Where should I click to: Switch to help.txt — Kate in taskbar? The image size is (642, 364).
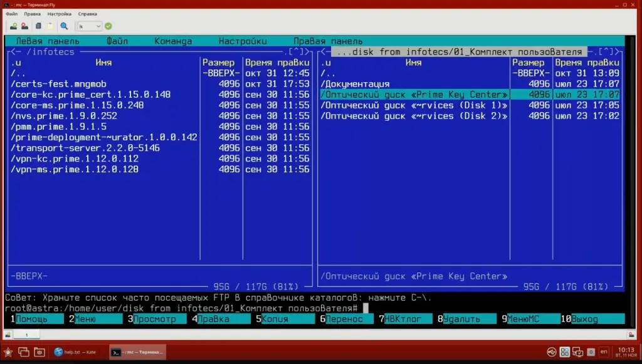coord(75,352)
